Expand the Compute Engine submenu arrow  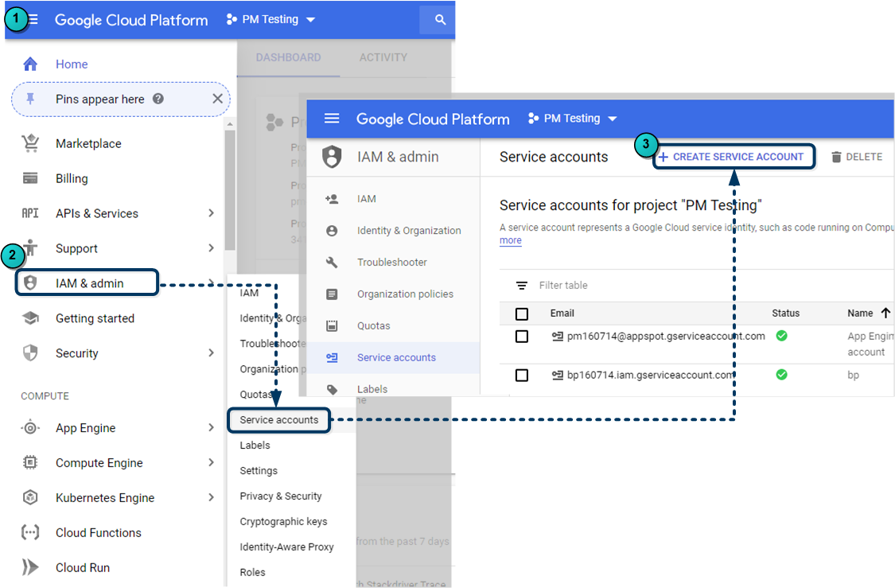pyautogui.click(x=211, y=462)
